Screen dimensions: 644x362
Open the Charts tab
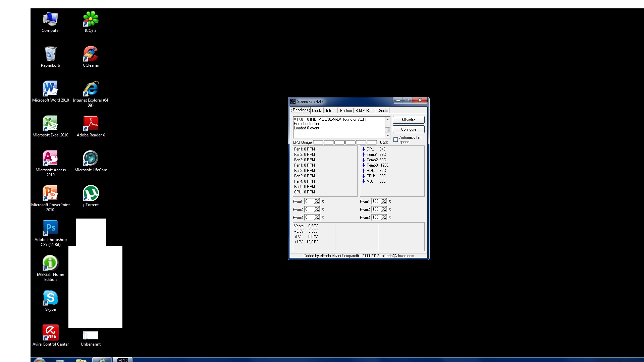tap(382, 111)
